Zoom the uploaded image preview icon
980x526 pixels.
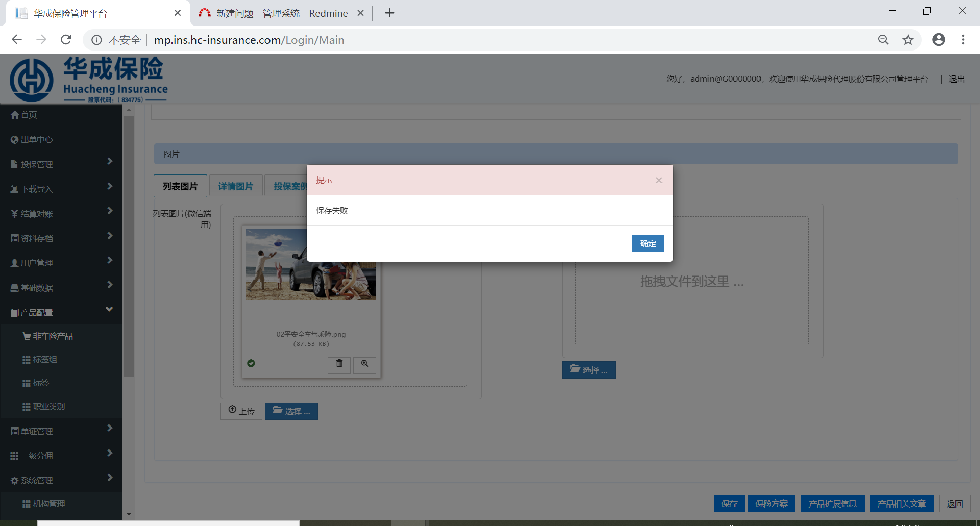364,364
